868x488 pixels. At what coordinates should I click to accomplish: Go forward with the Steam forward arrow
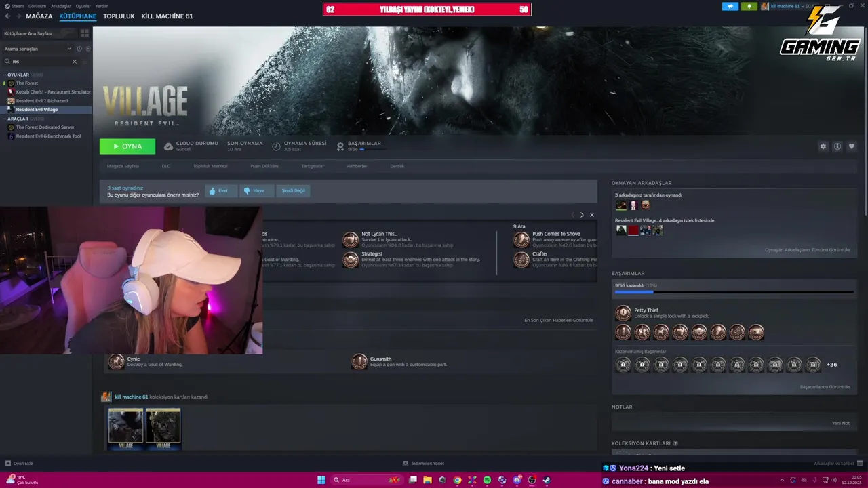point(18,16)
